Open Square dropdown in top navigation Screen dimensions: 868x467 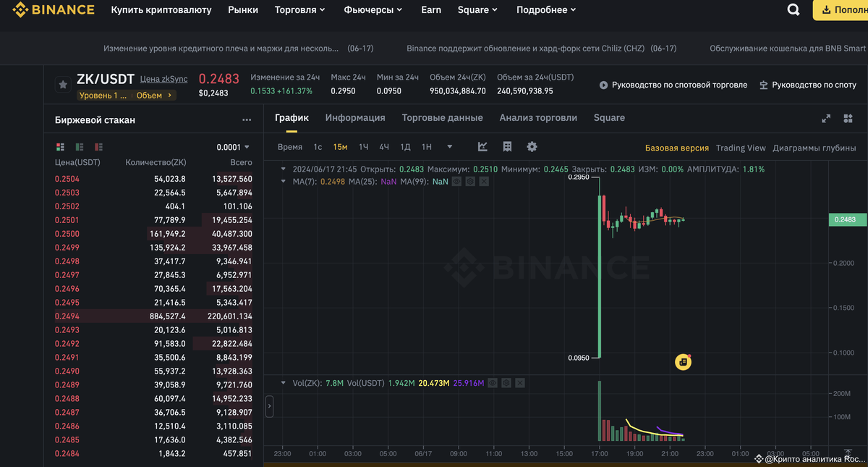coord(478,10)
